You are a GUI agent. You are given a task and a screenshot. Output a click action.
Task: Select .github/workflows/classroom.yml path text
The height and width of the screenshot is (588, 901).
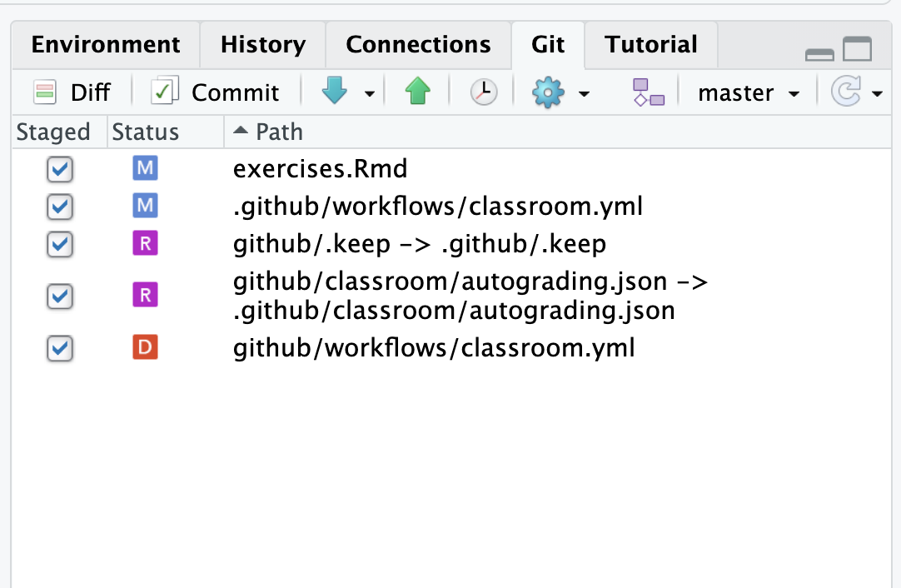tap(438, 207)
